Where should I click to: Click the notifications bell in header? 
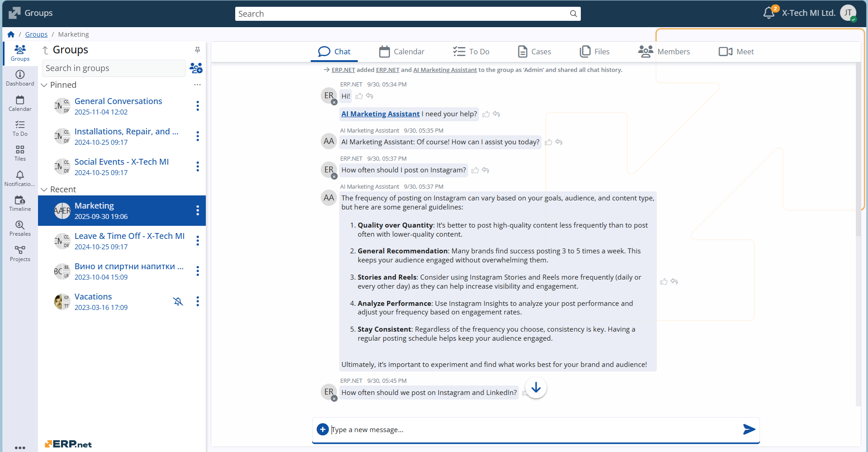click(769, 13)
